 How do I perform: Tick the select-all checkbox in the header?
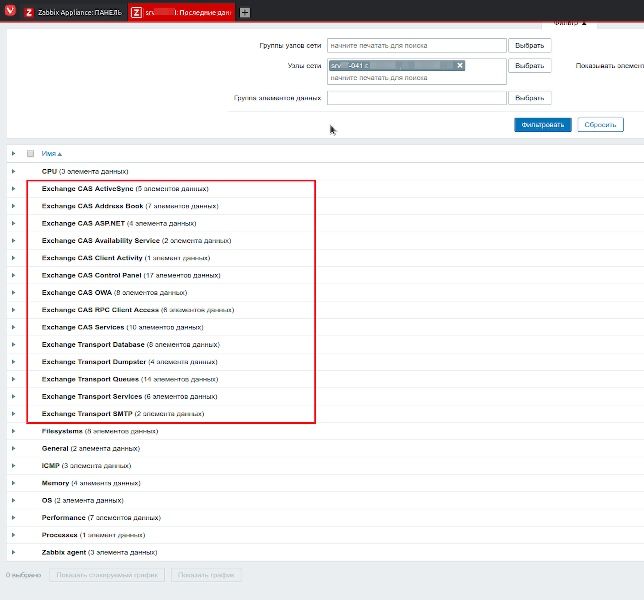[x=30, y=154]
